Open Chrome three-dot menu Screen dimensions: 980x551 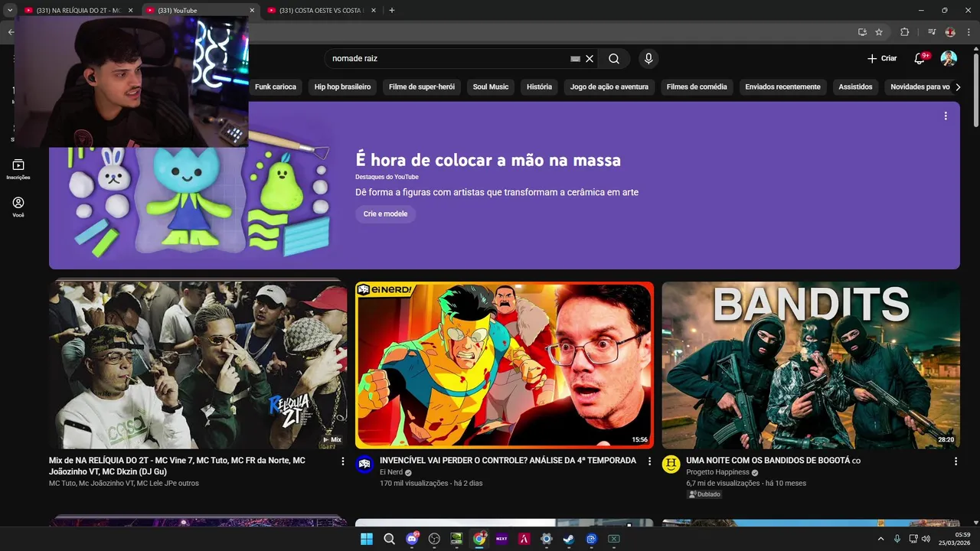[969, 32]
